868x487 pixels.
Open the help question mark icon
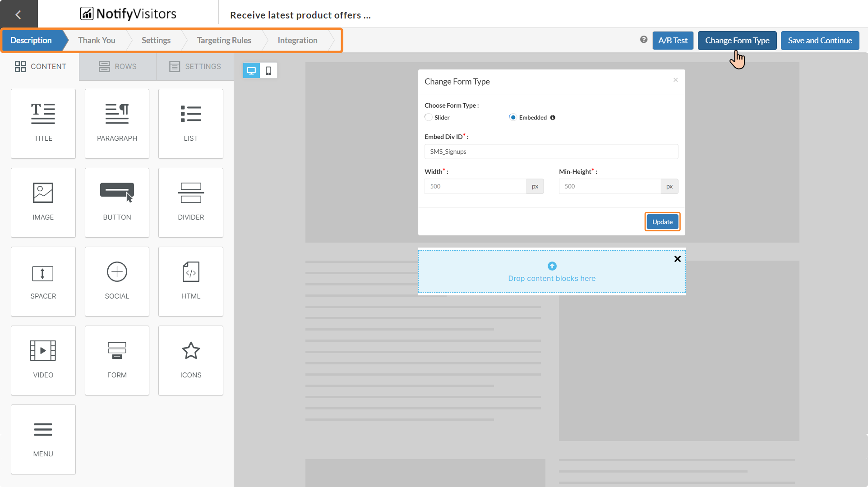pos(644,40)
